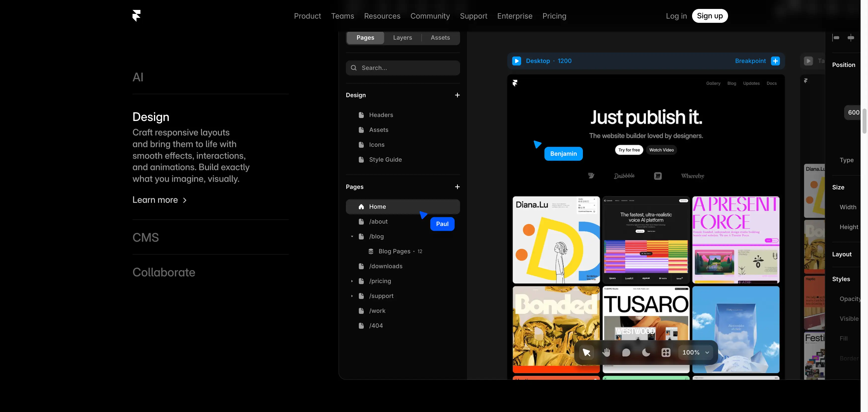Click the Framer logo in top navigation

click(x=136, y=15)
